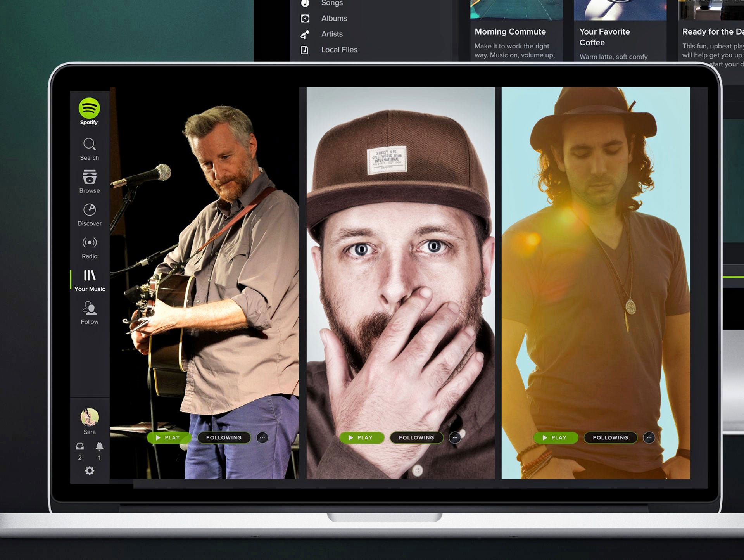This screenshot has width=744, height=560.
Task: Toggle Following on the rightmost artist
Action: pos(610,437)
